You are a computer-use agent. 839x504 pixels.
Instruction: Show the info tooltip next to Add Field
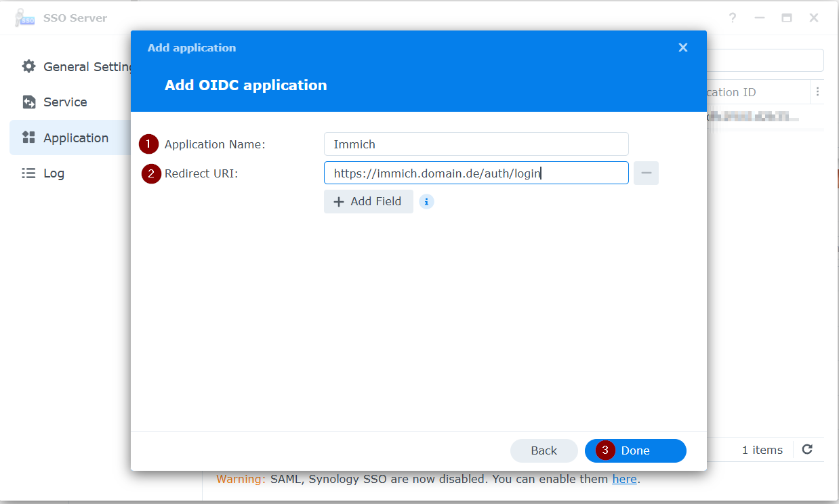coord(426,201)
